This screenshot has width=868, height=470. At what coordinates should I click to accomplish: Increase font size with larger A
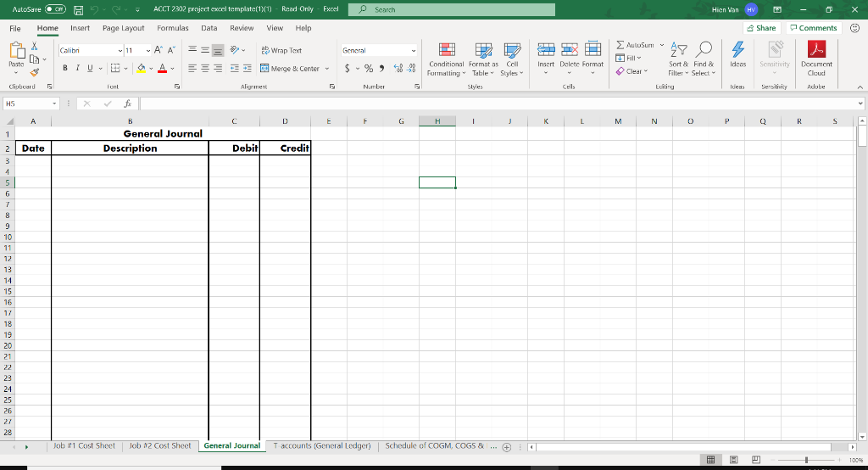tap(159, 50)
